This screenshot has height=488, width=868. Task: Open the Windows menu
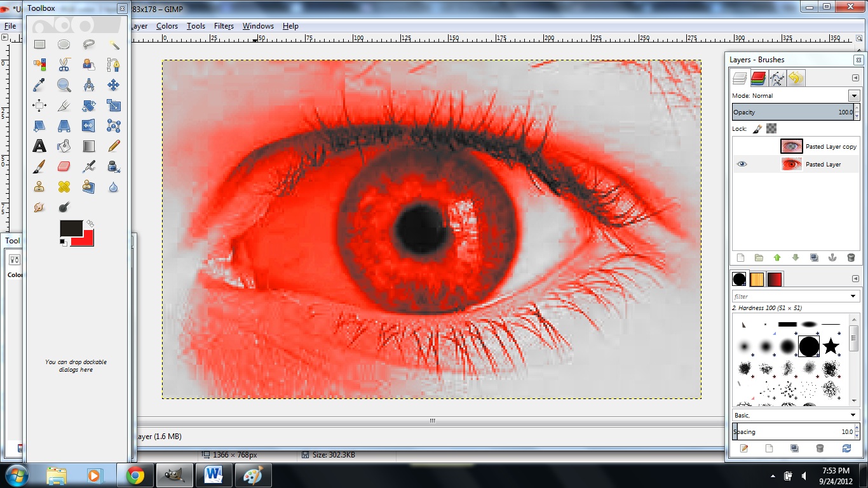(258, 26)
